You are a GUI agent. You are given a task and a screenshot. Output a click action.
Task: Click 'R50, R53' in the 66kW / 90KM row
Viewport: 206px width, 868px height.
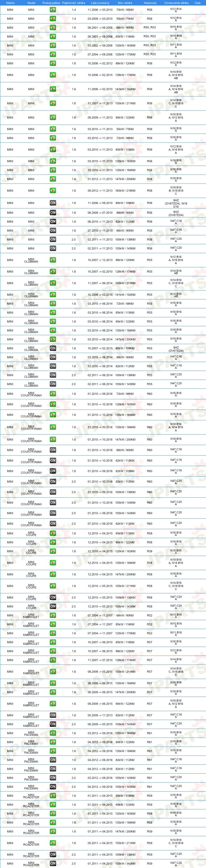tap(150, 28)
